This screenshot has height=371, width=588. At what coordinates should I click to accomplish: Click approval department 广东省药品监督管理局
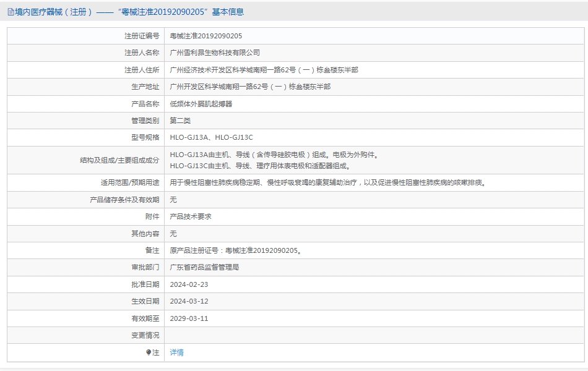204,267
